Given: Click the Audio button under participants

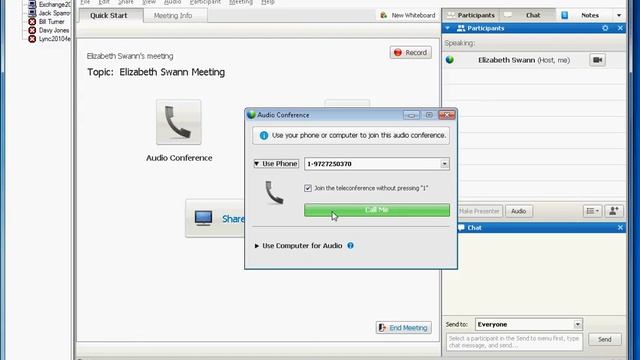Looking at the screenshot, I should tap(519, 211).
